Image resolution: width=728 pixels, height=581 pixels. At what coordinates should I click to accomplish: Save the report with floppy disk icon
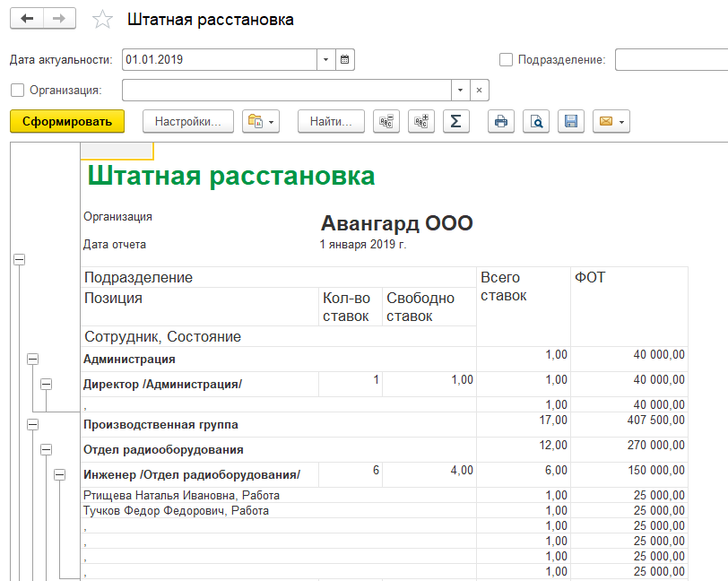coord(571,121)
